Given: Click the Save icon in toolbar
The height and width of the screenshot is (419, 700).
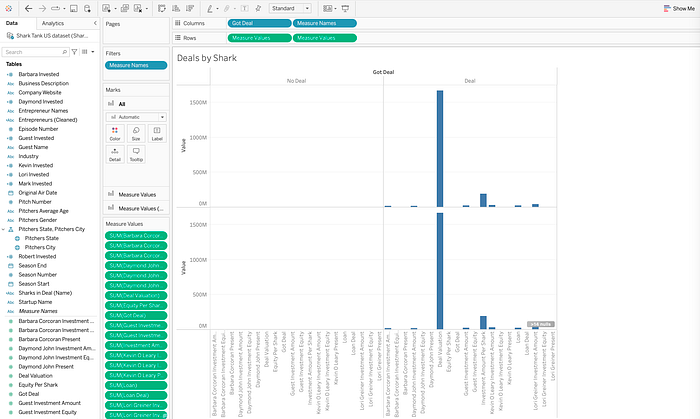Looking at the screenshot, I should (x=74, y=8).
